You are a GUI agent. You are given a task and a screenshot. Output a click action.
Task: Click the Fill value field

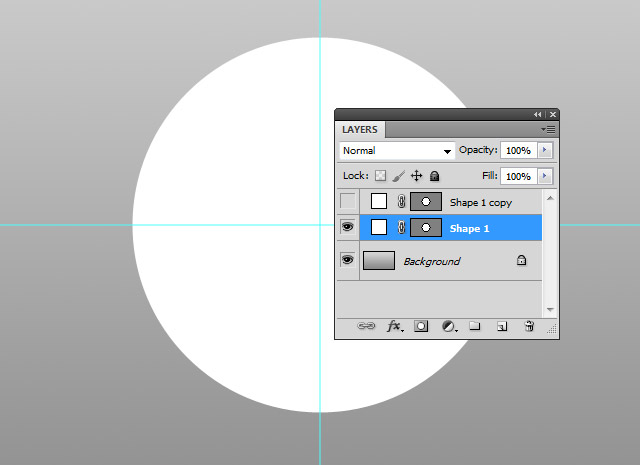click(x=519, y=176)
